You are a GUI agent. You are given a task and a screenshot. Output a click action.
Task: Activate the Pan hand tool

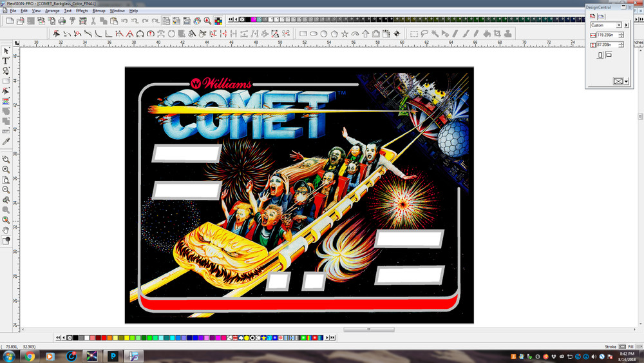(x=6, y=230)
